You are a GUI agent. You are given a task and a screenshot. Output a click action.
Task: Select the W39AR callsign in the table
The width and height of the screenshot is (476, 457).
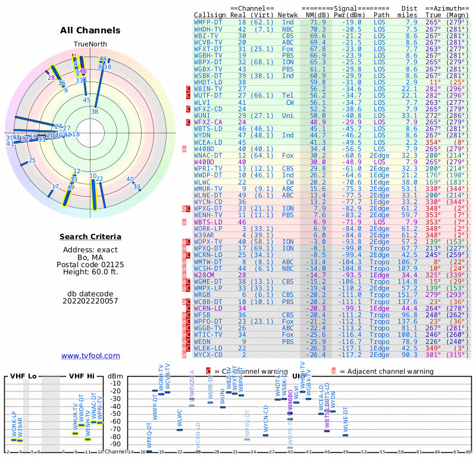pyautogui.click(x=203, y=235)
